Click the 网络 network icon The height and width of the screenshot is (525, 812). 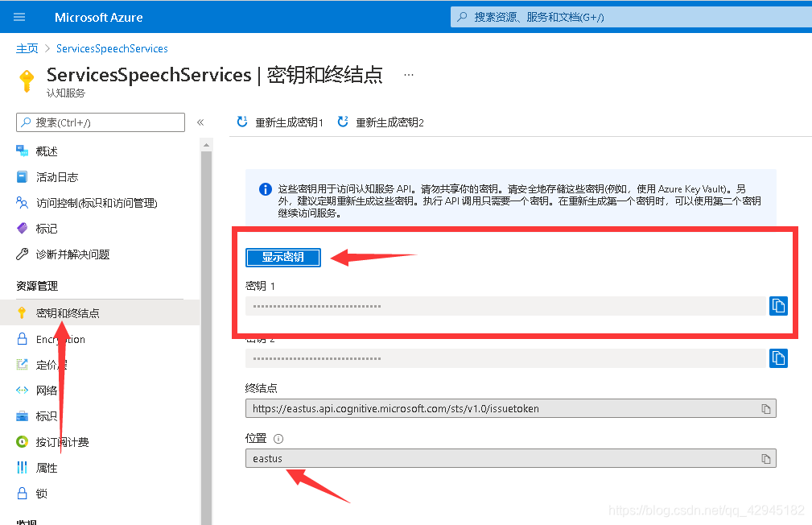coord(22,391)
